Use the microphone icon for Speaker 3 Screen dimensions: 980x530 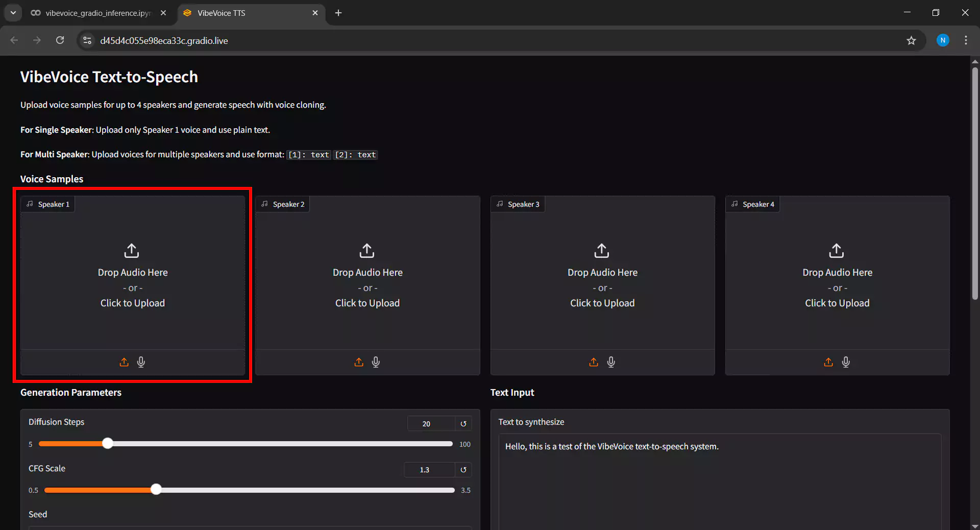(x=611, y=362)
